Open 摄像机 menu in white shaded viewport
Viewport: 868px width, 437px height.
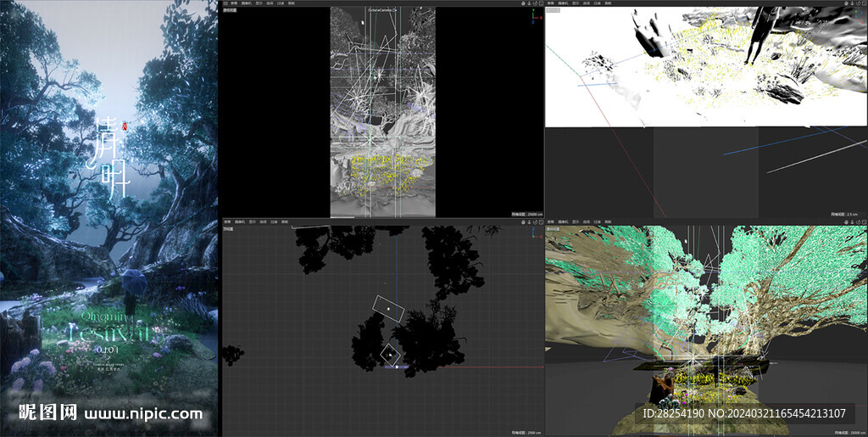pos(564,3)
